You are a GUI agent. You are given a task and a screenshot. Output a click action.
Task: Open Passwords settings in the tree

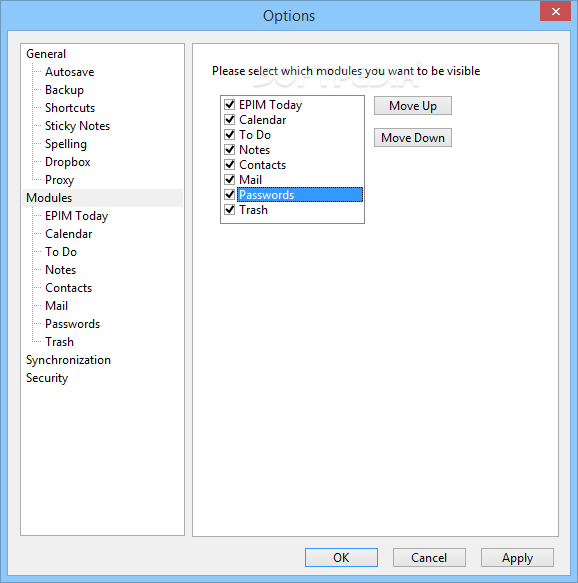[x=72, y=324]
